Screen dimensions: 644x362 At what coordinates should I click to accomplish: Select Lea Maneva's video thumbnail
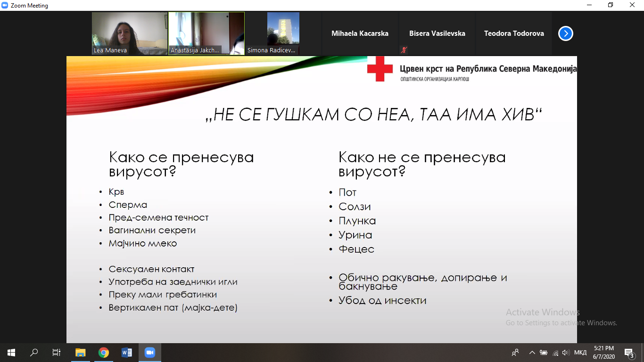130,33
